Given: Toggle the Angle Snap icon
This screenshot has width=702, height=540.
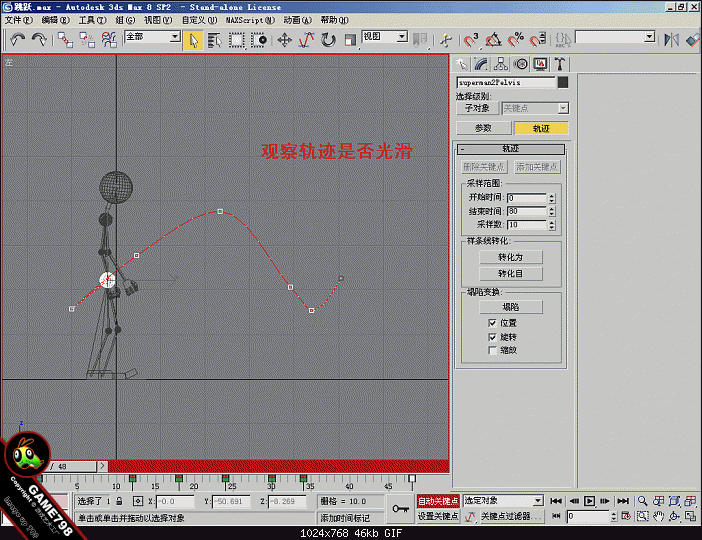Looking at the screenshot, I should coord(493,40).
